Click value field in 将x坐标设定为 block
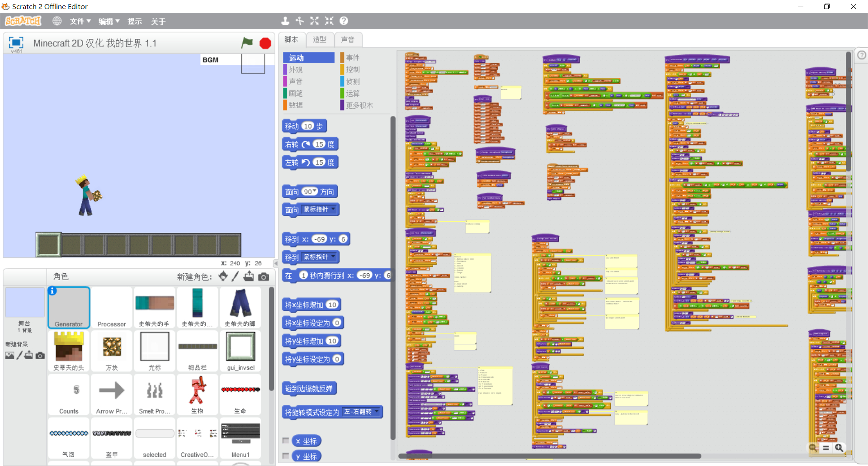This screenshot has height=466, width=868. click(337, 323)
